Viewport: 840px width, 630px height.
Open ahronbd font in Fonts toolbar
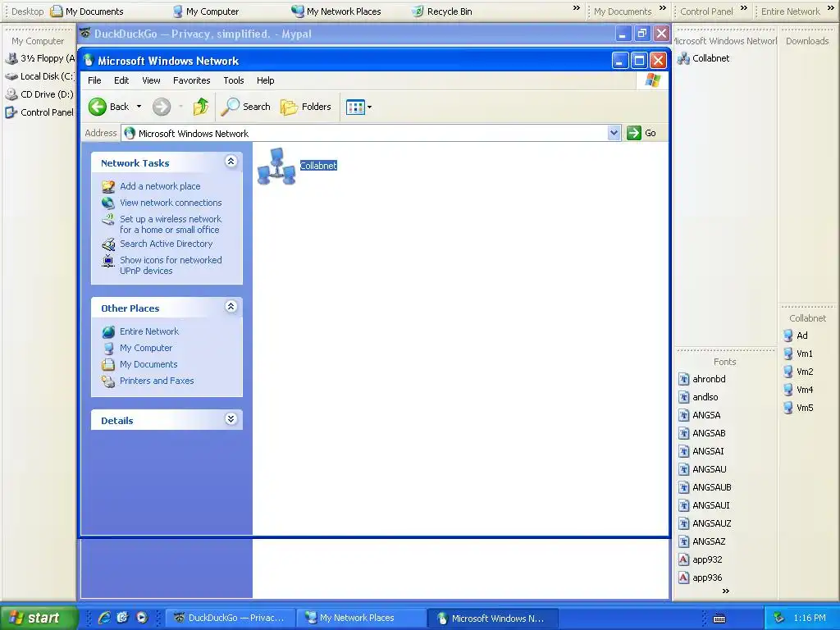click(702, 379)
